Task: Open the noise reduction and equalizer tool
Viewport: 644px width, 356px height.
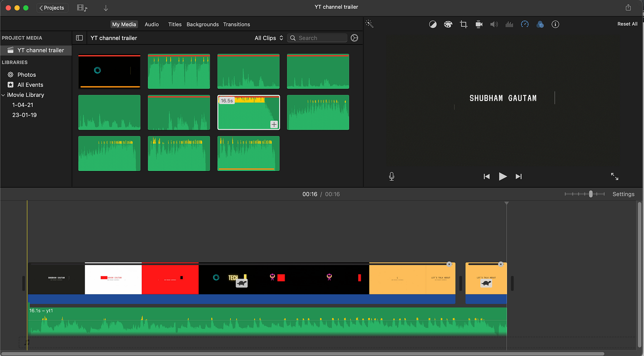Action: click(509, 24)
